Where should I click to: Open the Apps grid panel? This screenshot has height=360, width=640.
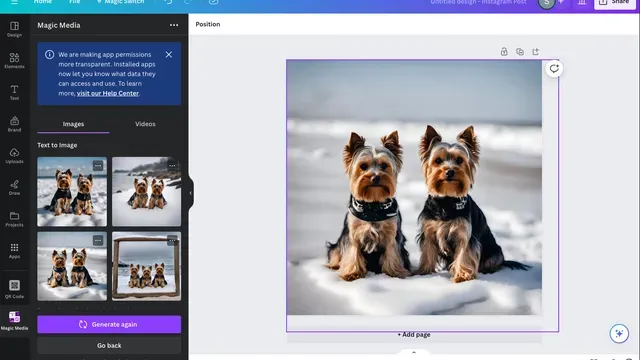(x=14, y=251)
